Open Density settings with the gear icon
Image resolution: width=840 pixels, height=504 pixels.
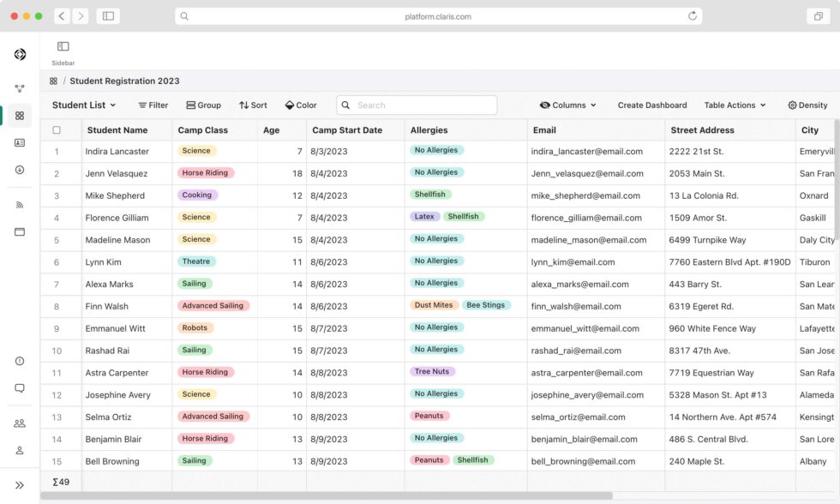[x=806, y=105]
